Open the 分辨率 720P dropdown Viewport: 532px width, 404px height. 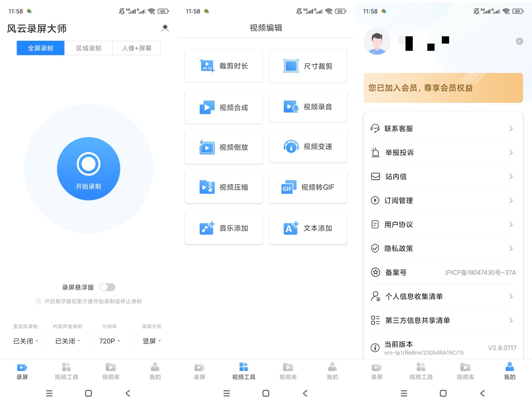tap(110, 341)
